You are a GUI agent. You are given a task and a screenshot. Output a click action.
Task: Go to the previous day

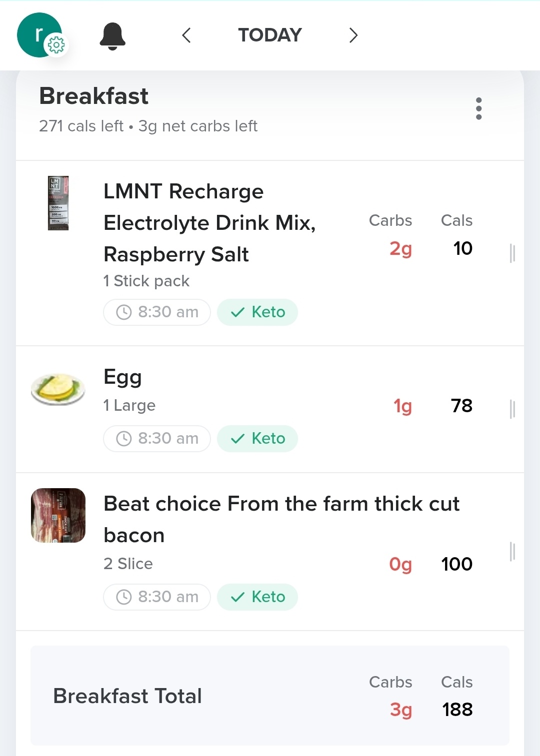[186, 35]
